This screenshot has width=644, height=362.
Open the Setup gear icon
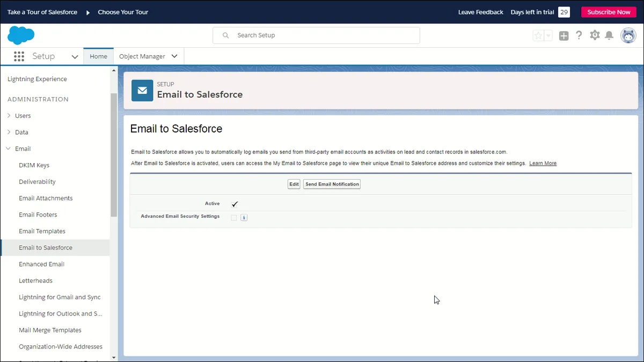pos(595,35)
